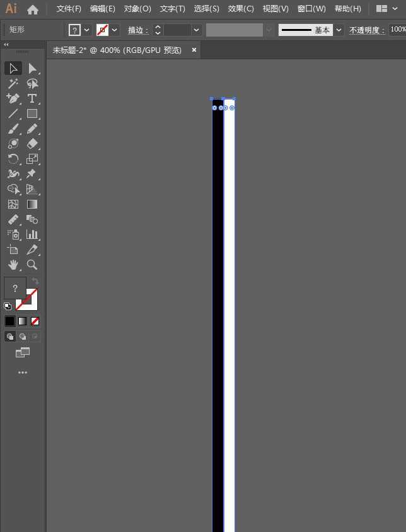
Task: Open 效果(C) menu
Action: pyautogui.click(x=241, y=9)
